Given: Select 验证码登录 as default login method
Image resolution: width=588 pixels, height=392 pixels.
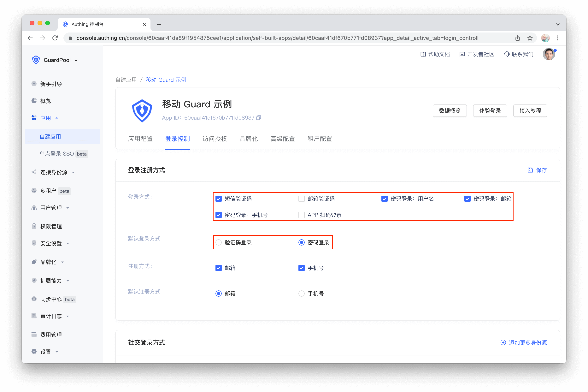Looking at the screenshot, I should point(218,242).
